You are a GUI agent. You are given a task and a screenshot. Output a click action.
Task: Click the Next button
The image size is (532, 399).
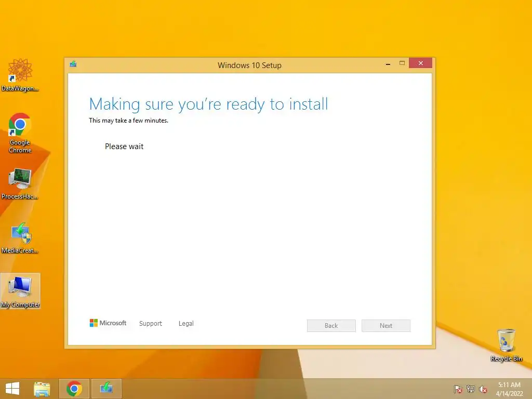pos(386,325)
